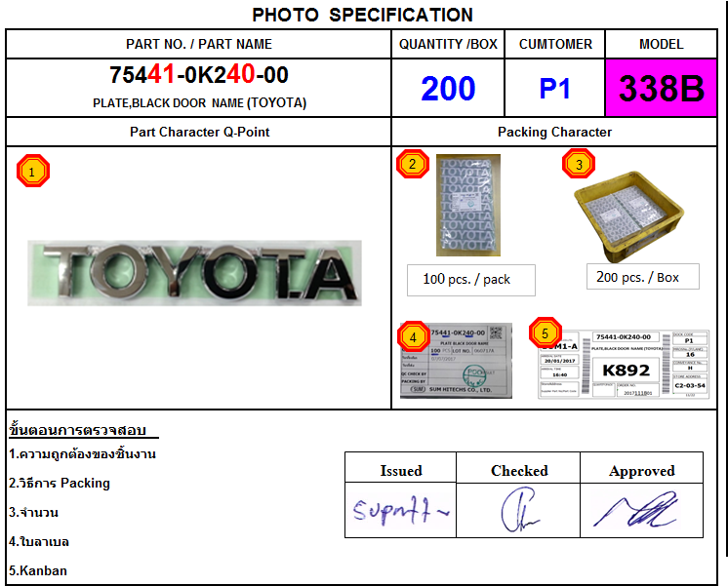This screenshot has height=586, width=728.
Task: Click the K892 code on Kanban card
Action: pyautogui.click(x=627, y=371)
